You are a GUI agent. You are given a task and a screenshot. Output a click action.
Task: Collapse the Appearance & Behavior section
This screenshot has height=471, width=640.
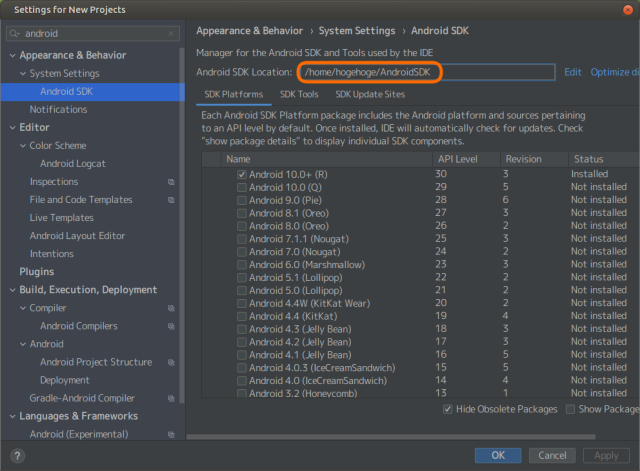coord(11,56)
